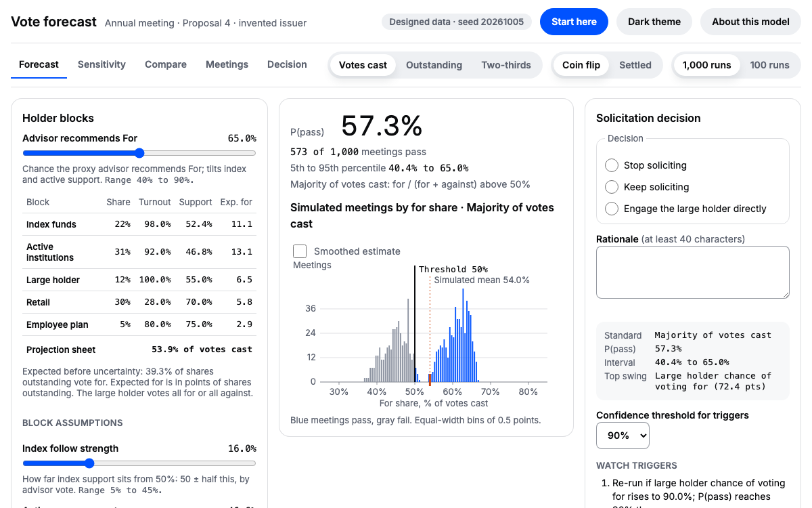The image size is (812, 508).
Task: Set large holder to Coin flip
Action: pyautogui.click(x=581, y=65)
